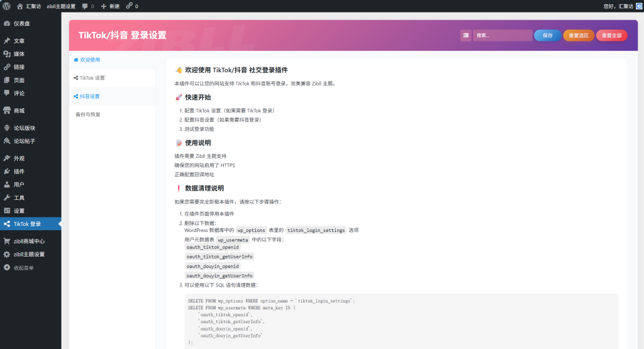Screen dimensions: 644x349
Task: Click the WordPress logo icon
Action: [6, 6]
